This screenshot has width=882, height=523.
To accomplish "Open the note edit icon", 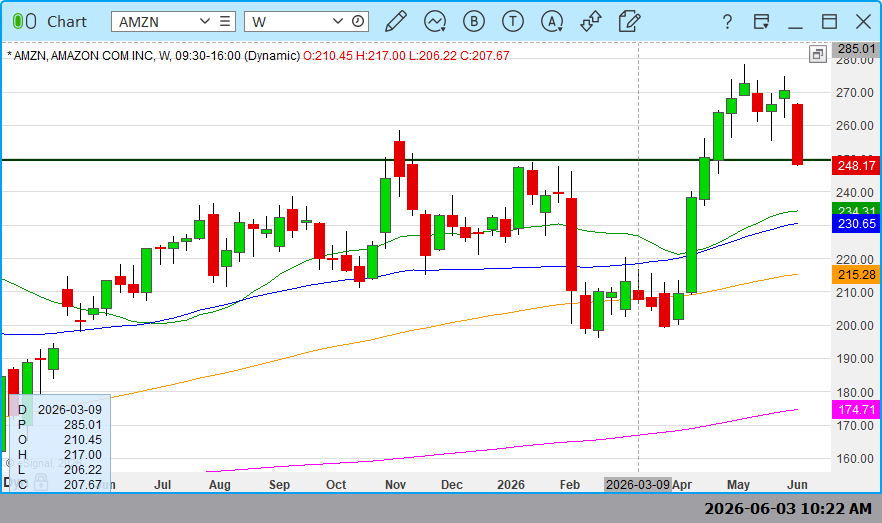I will (x=629, y=21).
